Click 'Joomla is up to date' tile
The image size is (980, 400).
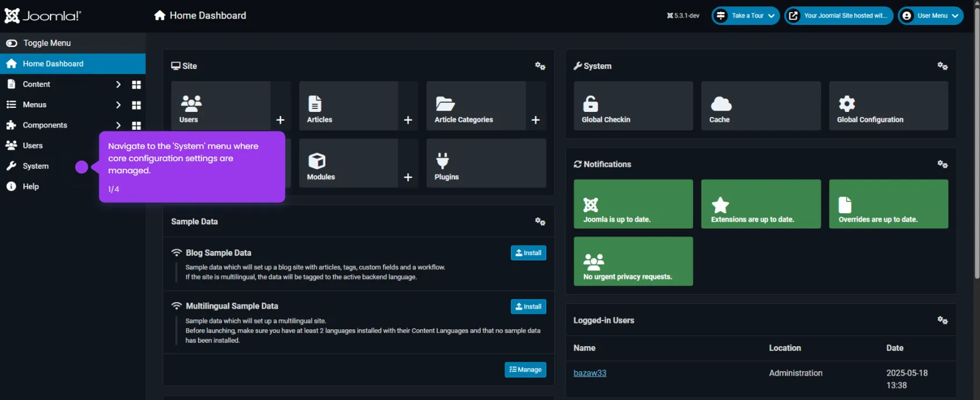[633, 204]
